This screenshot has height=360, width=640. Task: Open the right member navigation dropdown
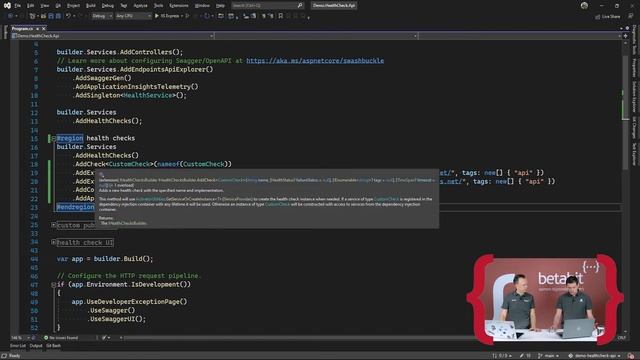(x=520, y=36)
